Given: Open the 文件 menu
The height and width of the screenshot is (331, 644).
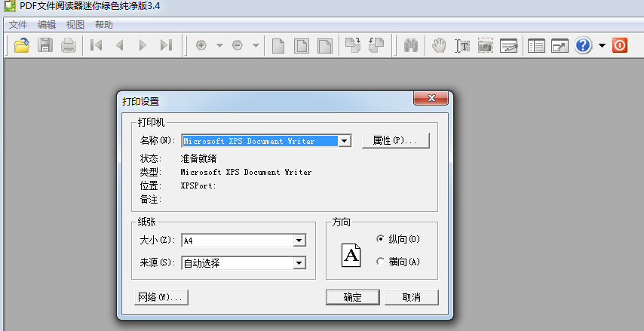Looking at the screenshot, I should click(x=18, y=25).
